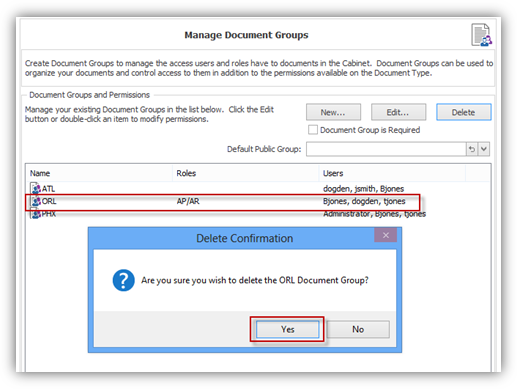Open the Default Public Group dropdown arrow
517x389 pixels.
click(x=484, y=149)
